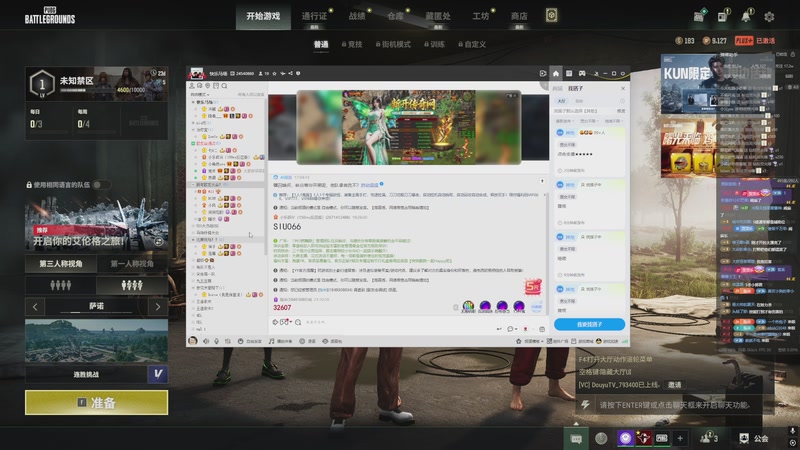The image size is (800, 450).
Task: Open YY audio mixer settings icon
Action: [x=227, y=341]
